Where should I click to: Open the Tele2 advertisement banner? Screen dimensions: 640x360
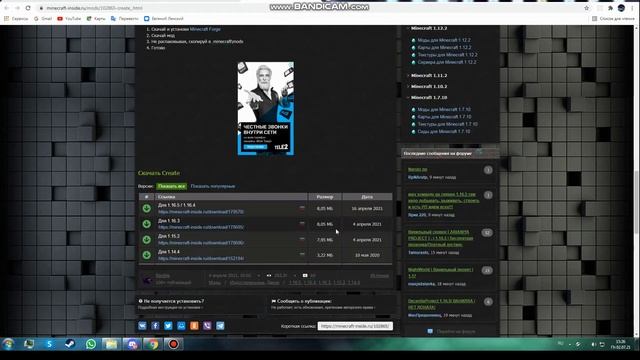click(266, 109)
